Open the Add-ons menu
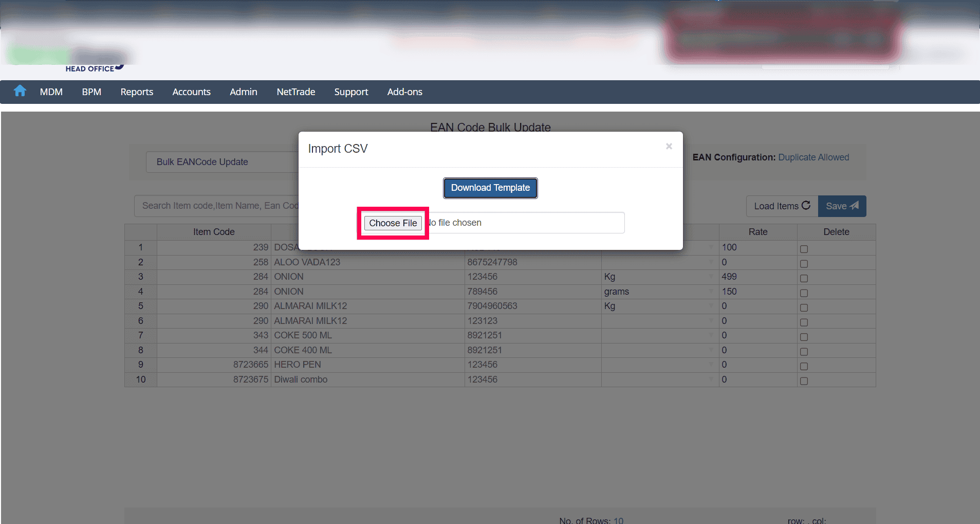The width and height of the screenshot is (980, 524). [x=405, y=92]
